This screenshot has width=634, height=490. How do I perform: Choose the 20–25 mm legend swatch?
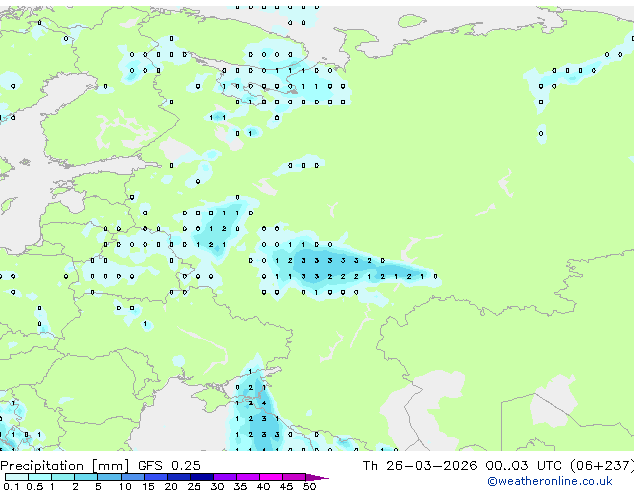pos(178,477)
